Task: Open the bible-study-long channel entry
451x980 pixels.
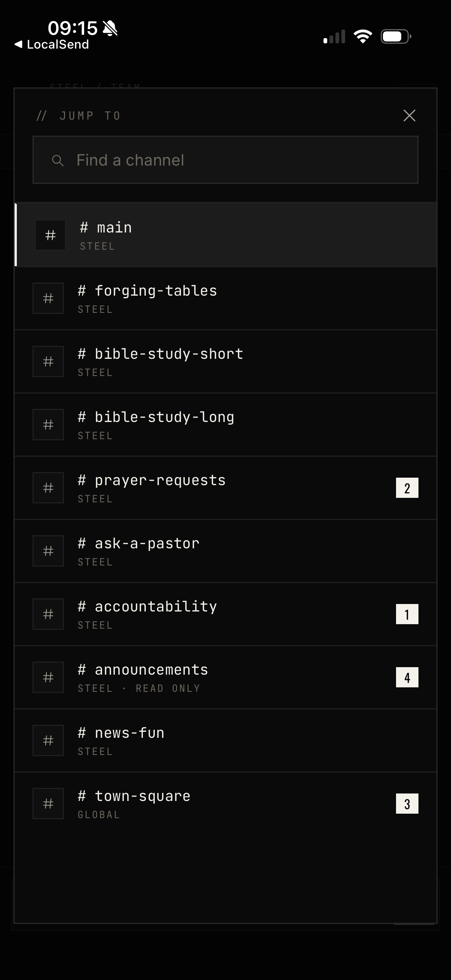Action: coord(225,425)
